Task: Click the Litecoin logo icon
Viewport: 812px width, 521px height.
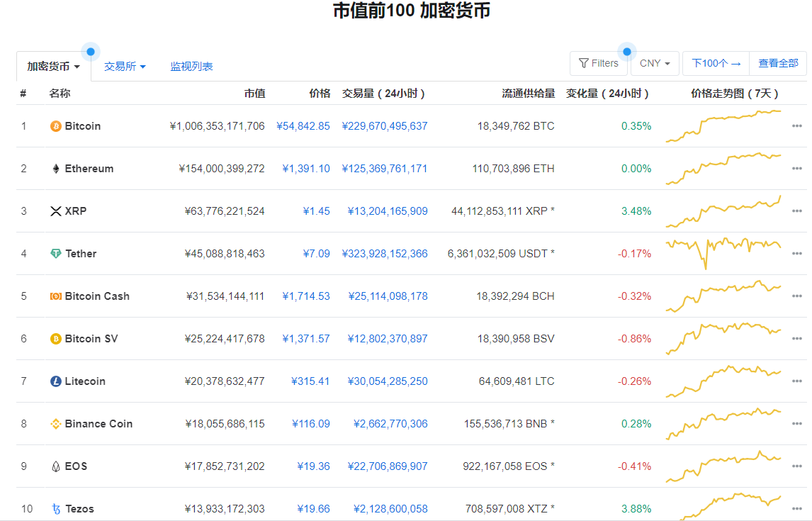Action: click(x=55, y=381)
